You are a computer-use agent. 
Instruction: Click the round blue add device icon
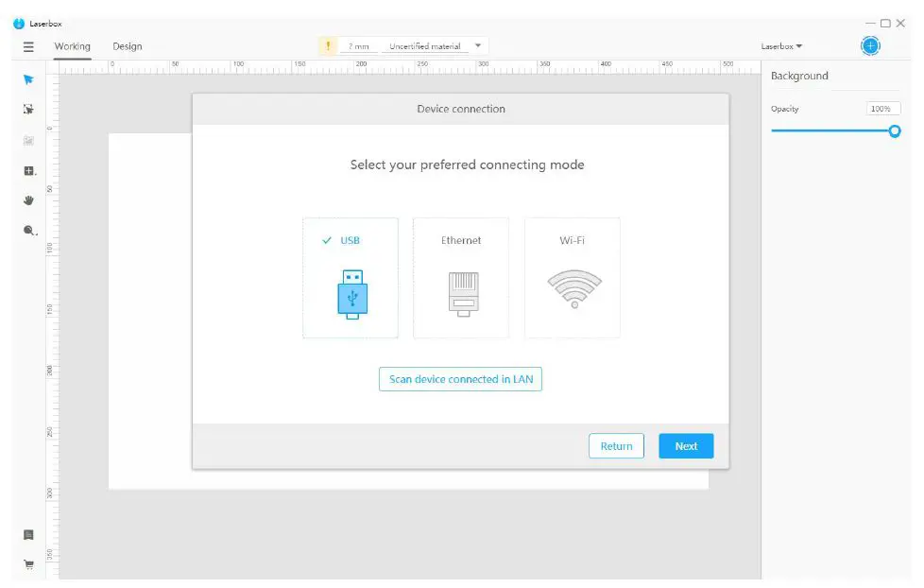click(870, 45)
